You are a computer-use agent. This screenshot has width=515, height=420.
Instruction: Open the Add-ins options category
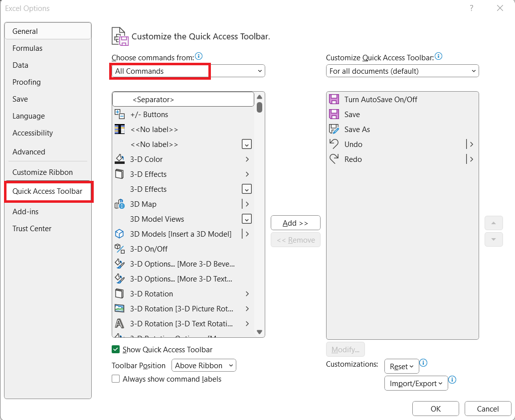point(48,212)
